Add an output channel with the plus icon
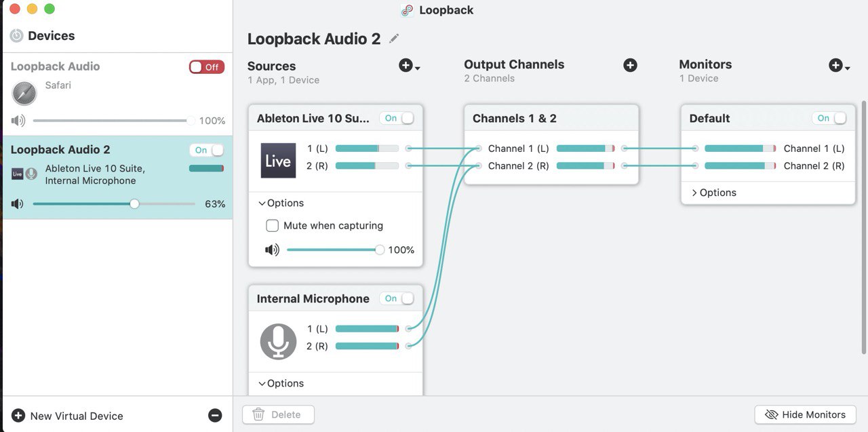The image size is (868, 432). (x=630, y=65)
